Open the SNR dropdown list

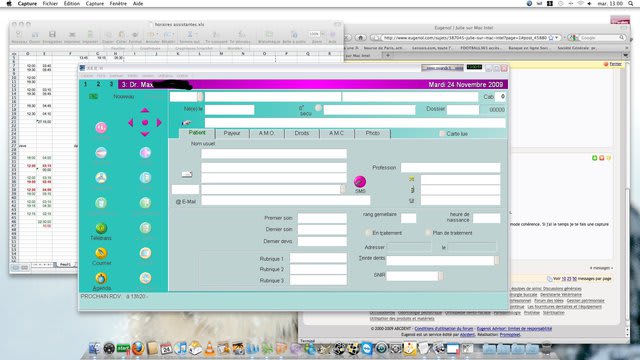click(x=441, y=276)
